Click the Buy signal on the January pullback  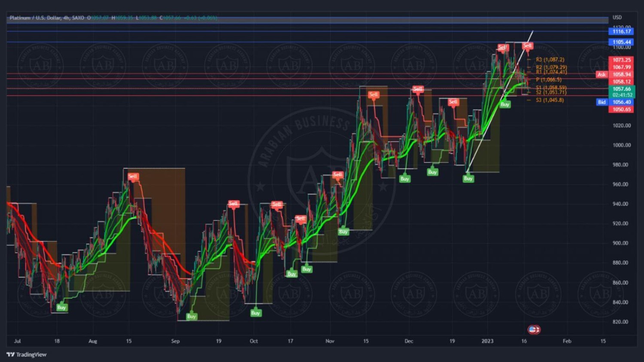point(505,104)
